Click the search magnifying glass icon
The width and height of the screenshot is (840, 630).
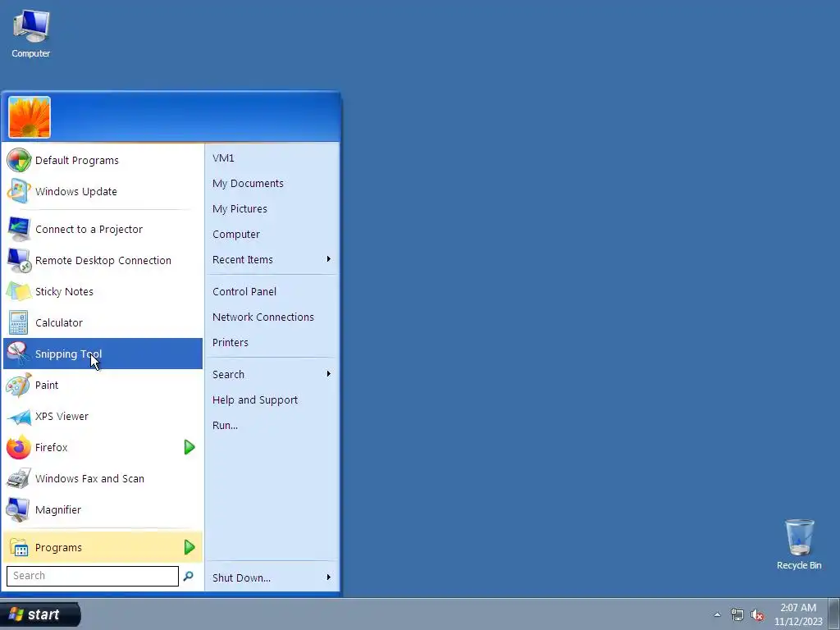[x=188, y=576]
